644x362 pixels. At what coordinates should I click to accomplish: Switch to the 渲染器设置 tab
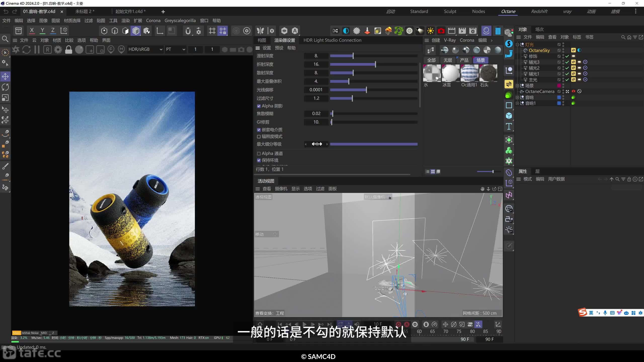click(285, 40)
